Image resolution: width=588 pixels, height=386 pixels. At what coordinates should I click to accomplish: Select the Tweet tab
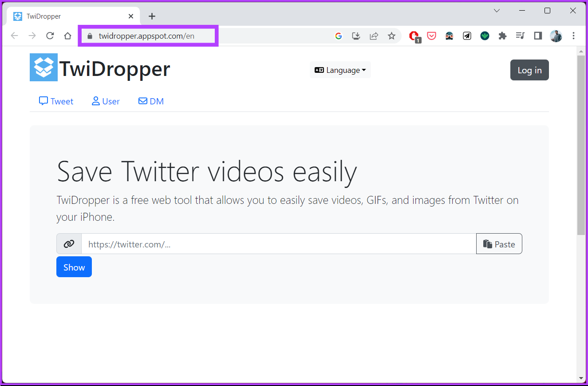[56, 101]
